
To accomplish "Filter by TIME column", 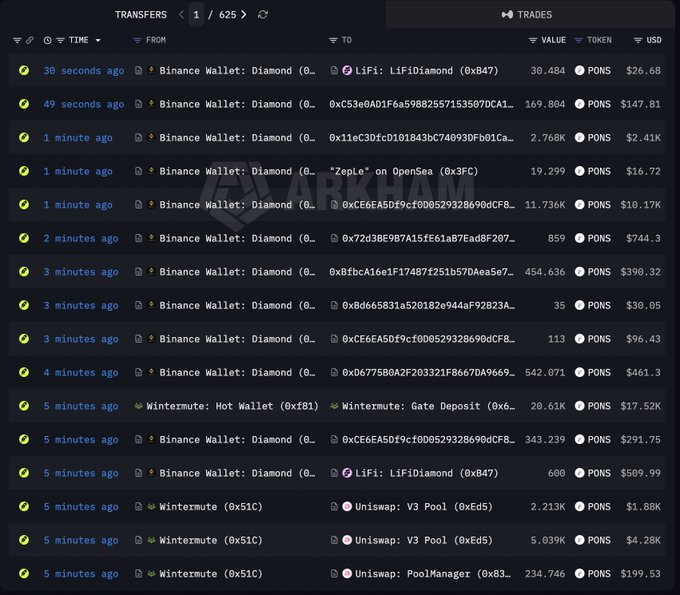I will coord(60,40).
